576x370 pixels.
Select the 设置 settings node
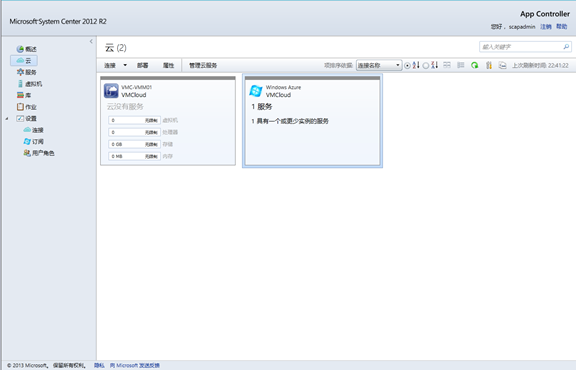(x=26, y=118)
